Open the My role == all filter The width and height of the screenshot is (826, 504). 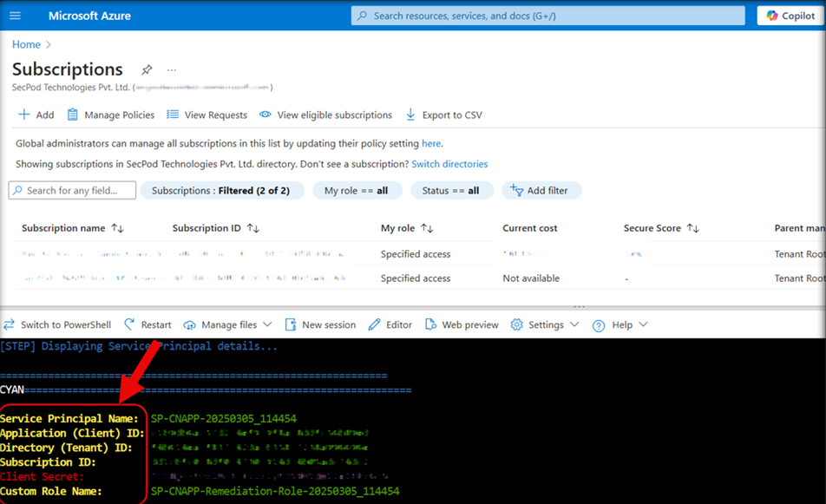pyautogui.click(x=357, y=190)
